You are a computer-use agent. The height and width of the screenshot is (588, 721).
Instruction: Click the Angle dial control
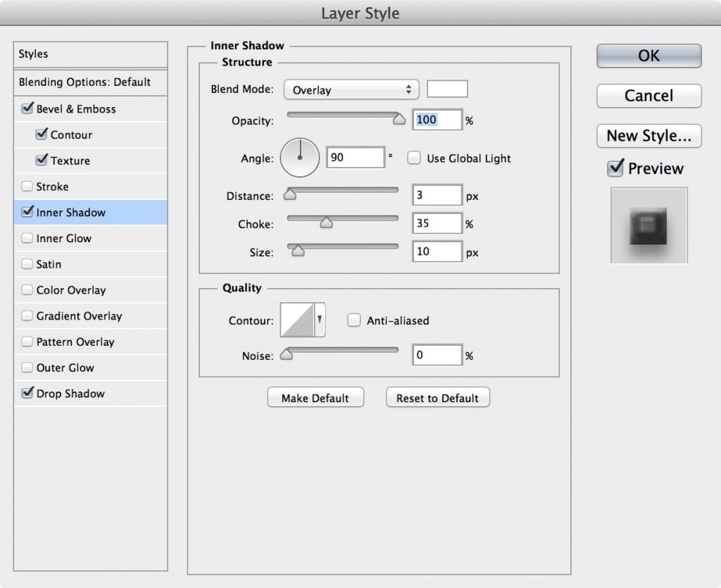point(300,158)
